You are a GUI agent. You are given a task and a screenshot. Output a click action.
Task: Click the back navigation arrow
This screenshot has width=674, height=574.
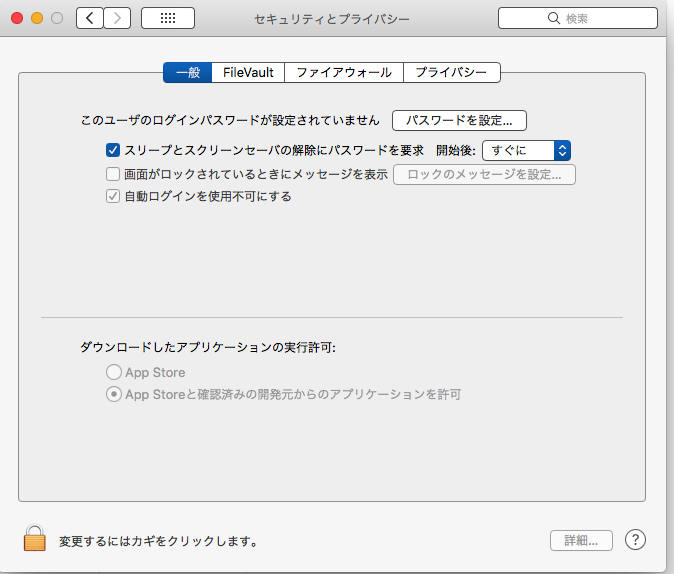pos(89,18)
